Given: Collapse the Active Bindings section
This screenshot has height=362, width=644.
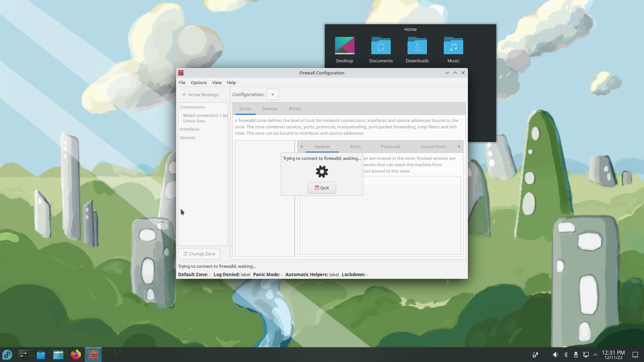Looking at the screenshot, I should (200, 95).
